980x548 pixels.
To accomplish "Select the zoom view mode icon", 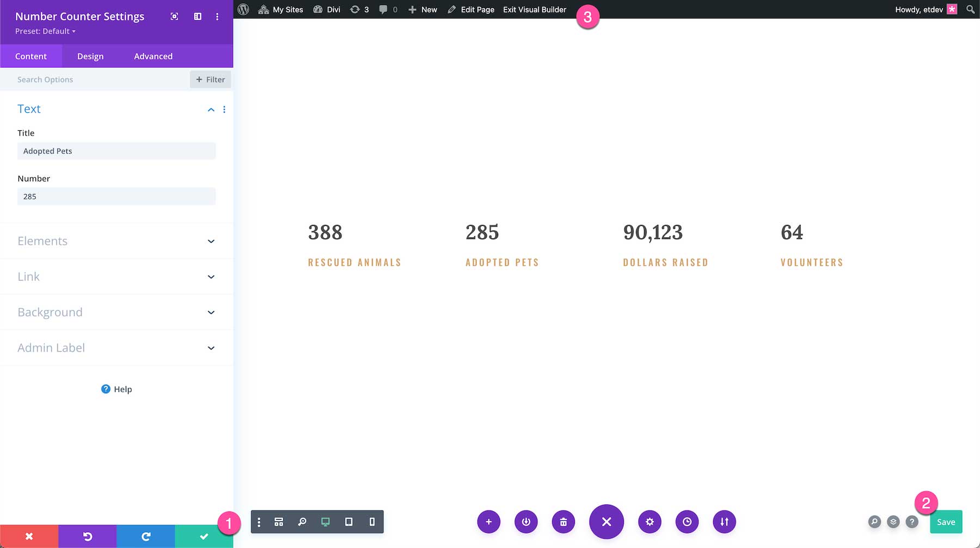I will [x=302, y=522].
